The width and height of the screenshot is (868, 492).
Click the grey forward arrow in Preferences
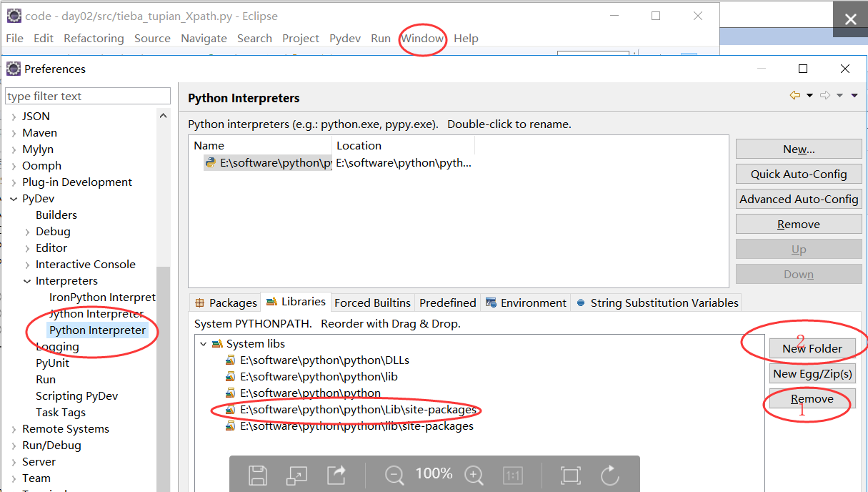825,95
